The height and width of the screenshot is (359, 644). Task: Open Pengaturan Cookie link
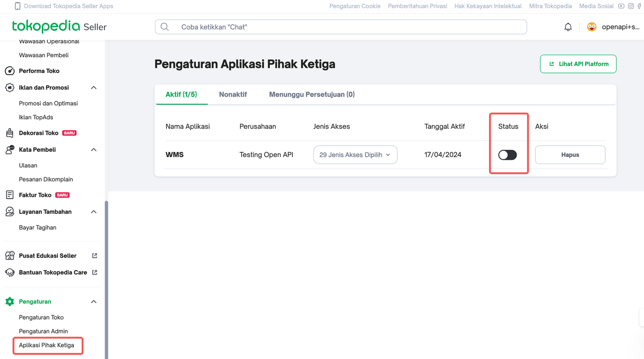click(355, 6)
